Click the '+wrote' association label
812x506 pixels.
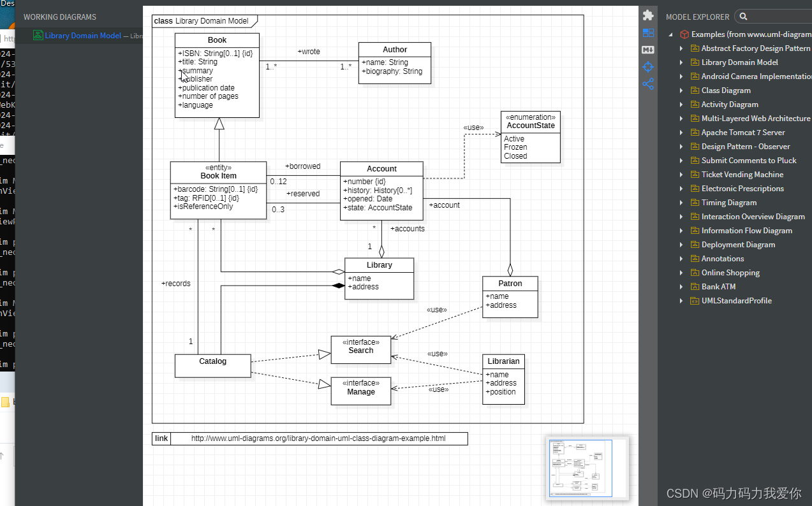309,52
